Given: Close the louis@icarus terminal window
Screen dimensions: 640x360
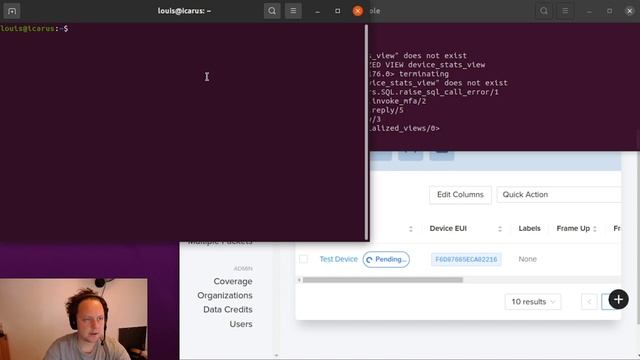Looking at the screenshot, I should point(358,11).
